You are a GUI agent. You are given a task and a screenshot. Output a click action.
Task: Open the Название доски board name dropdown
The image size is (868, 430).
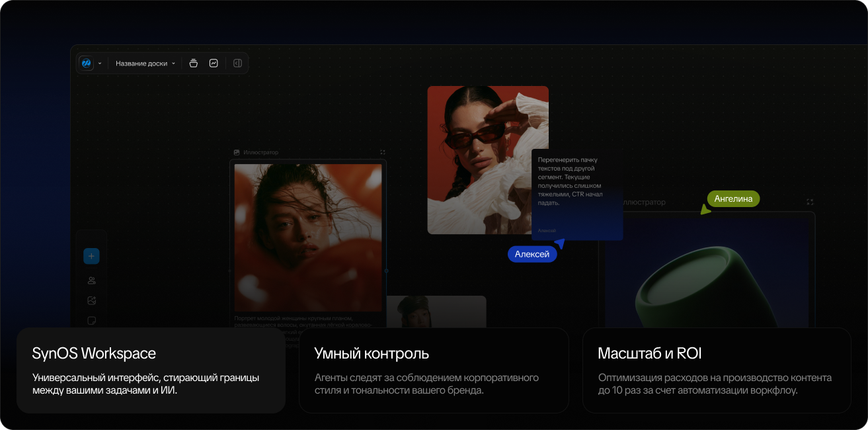(x=145, y=64)
